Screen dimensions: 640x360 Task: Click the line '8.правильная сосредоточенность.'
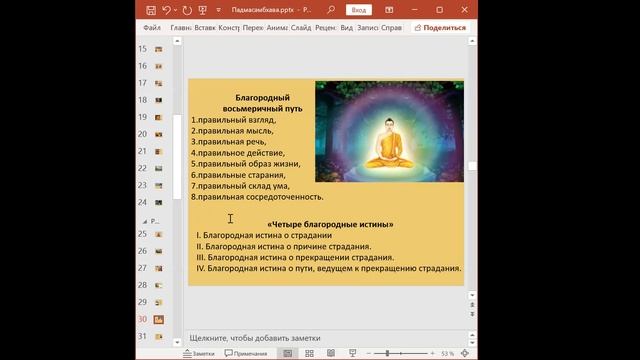pyautogui.click(x=257, y=197)
